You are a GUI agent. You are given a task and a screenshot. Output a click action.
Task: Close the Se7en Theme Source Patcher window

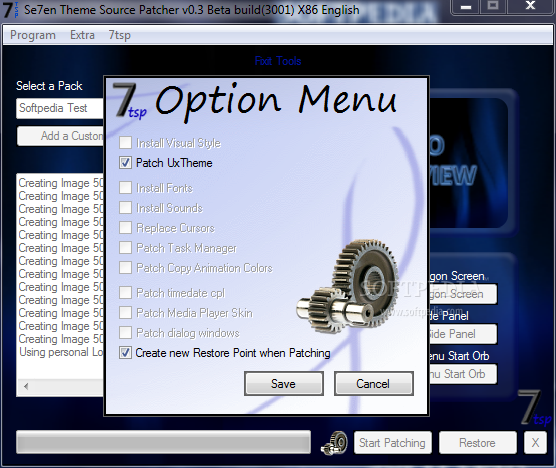pyautogui.click(x=530, y=7)
